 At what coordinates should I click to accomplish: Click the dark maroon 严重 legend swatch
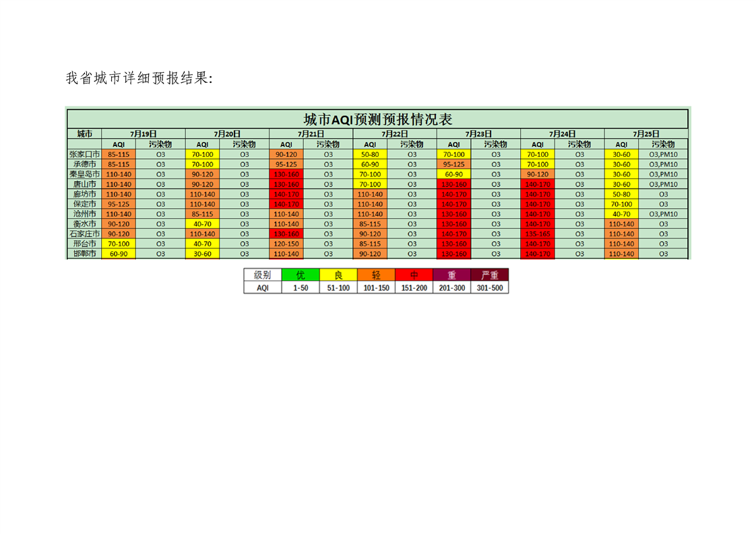[x=489, y=275]
